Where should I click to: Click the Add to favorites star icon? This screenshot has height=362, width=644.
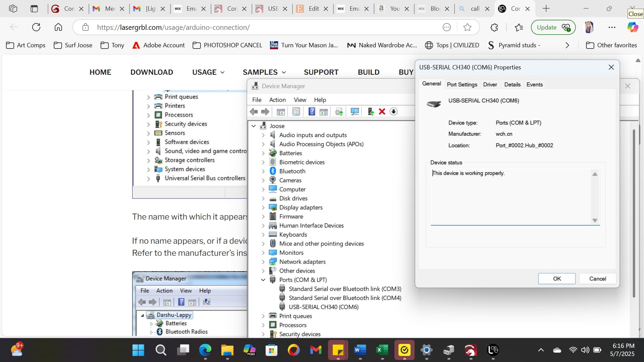coord(467,27)
